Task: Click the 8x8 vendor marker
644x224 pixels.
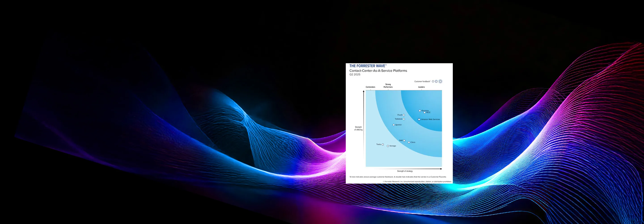Action: [404, 141]
